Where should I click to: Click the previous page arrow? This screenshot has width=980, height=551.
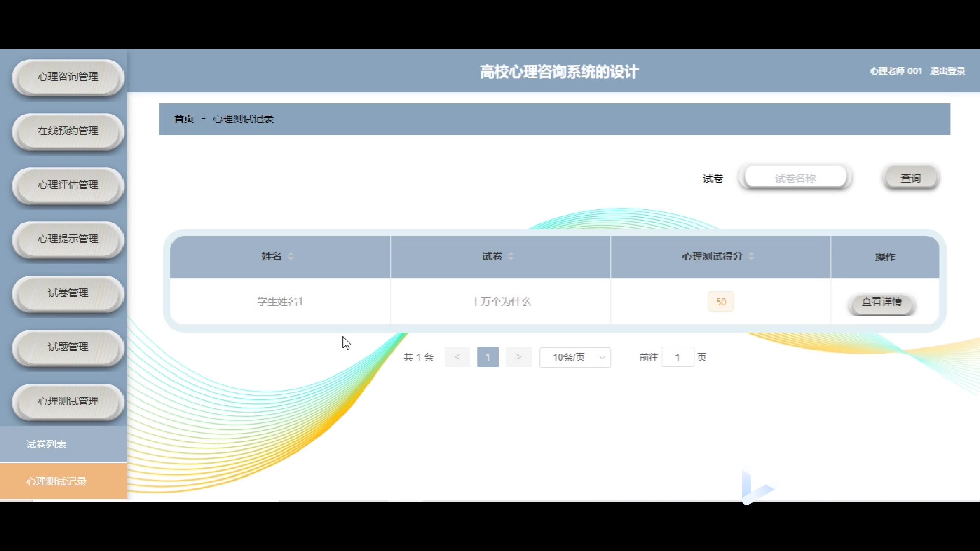coord(457,357)
